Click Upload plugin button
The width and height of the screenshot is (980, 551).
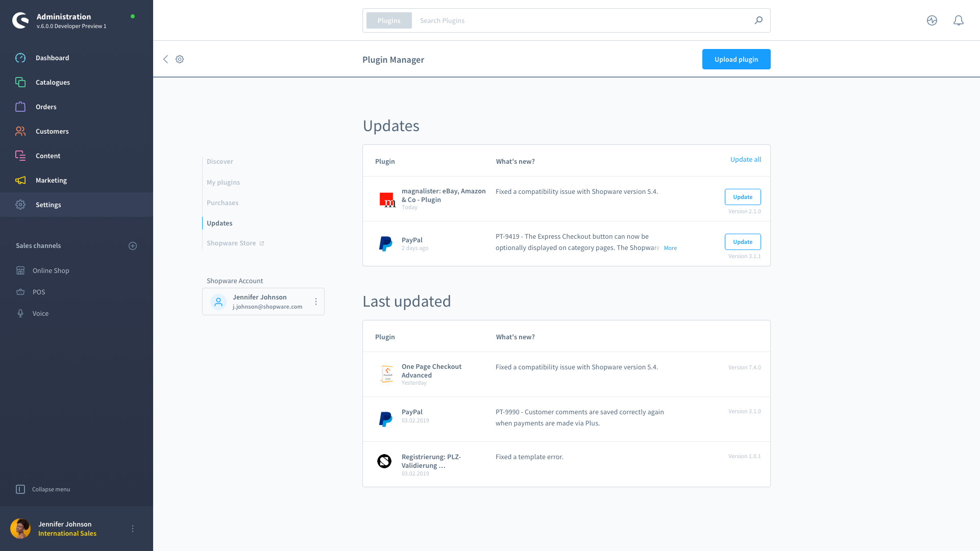click(x=737, y=59)
